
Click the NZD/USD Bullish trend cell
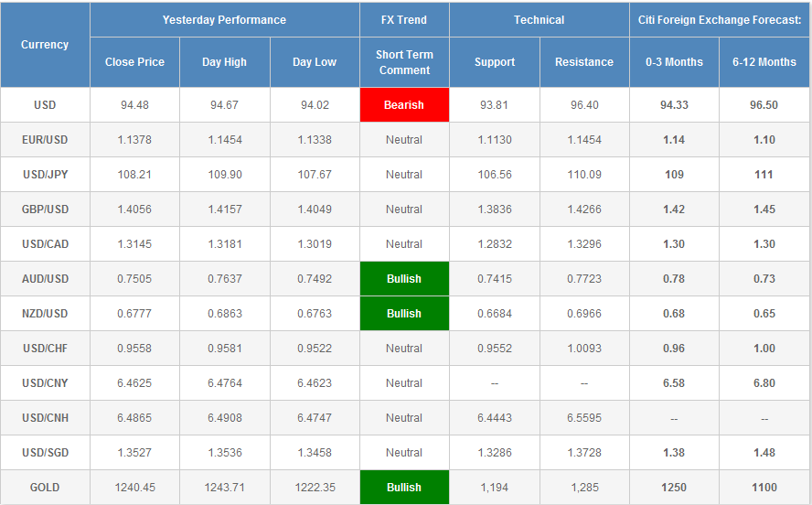(x=404, y=314)
